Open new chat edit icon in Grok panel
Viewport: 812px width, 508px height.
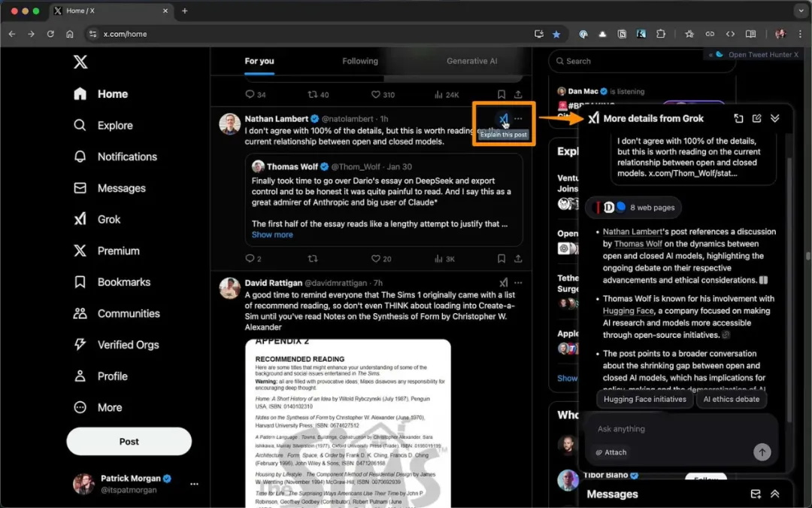point(756,118)
